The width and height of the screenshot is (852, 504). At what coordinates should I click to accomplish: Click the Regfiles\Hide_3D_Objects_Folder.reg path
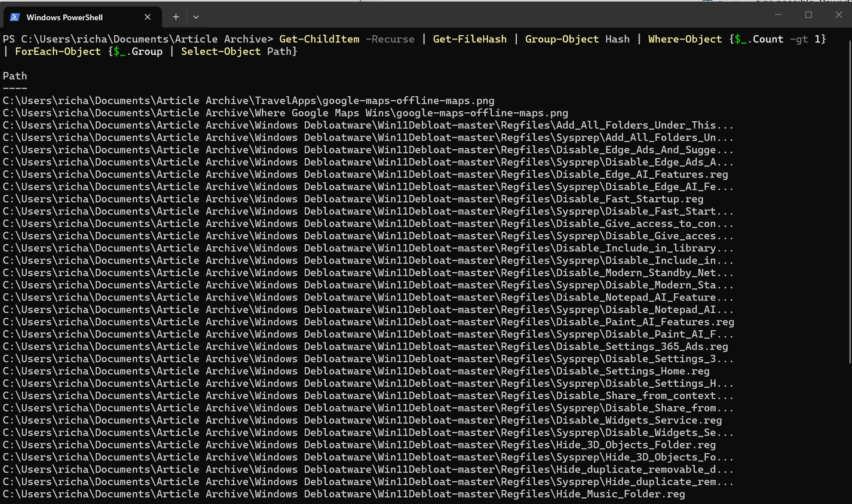359,445
